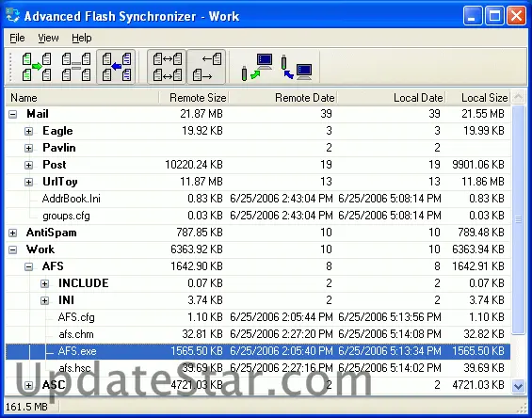Expand the INCLUDE folder
Screen dimensions: 532x418
point(44,283)
